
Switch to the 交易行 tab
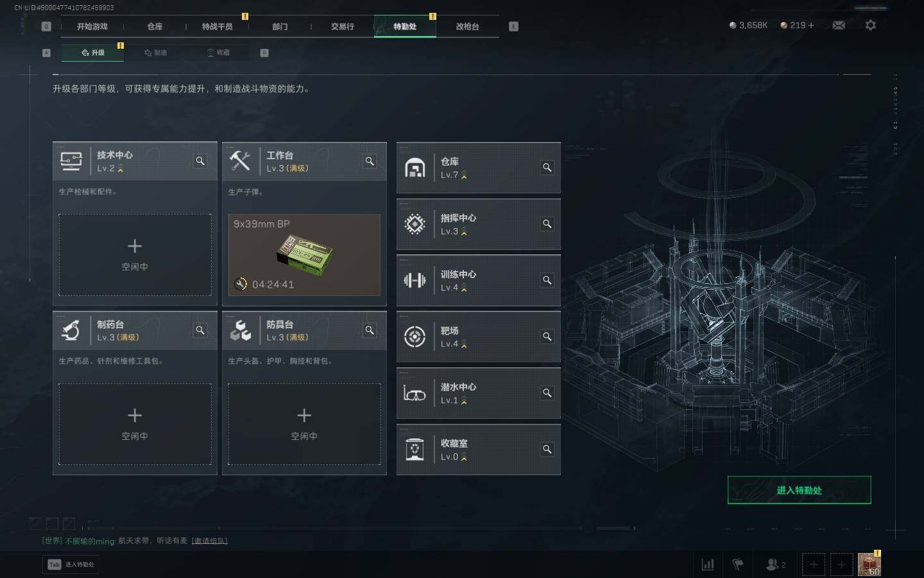coord(342,26)
